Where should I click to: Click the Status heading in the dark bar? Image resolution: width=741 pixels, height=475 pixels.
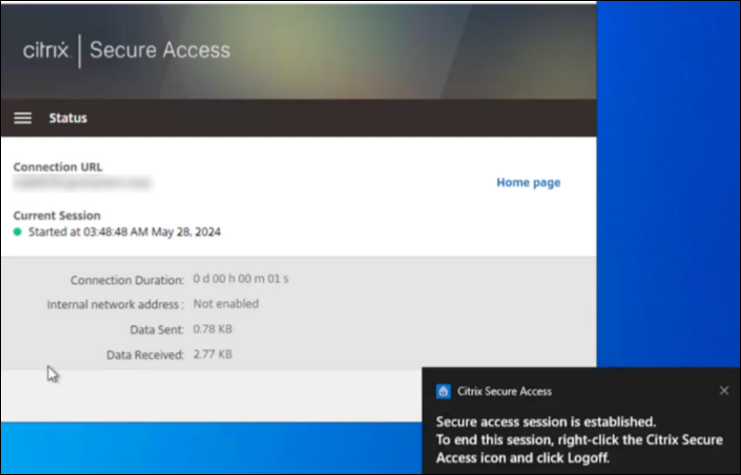pyautogui.click(x=68, y=118)
